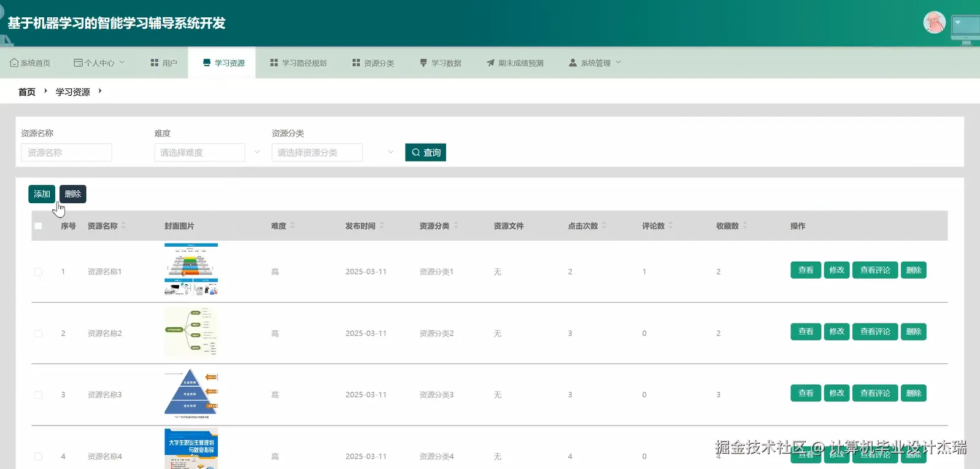Sort by 资源分类 column arrows
This screenshot has width=980, height=469.
456,225
